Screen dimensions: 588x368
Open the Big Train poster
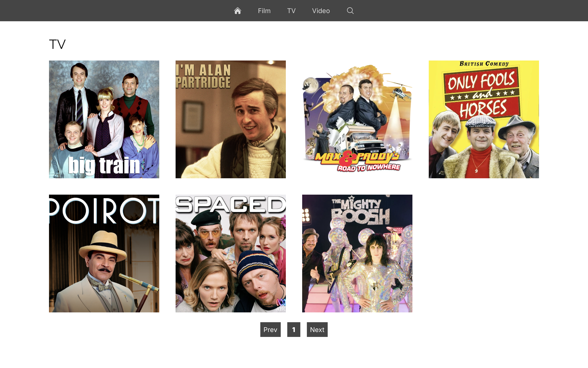click(104, 119)
